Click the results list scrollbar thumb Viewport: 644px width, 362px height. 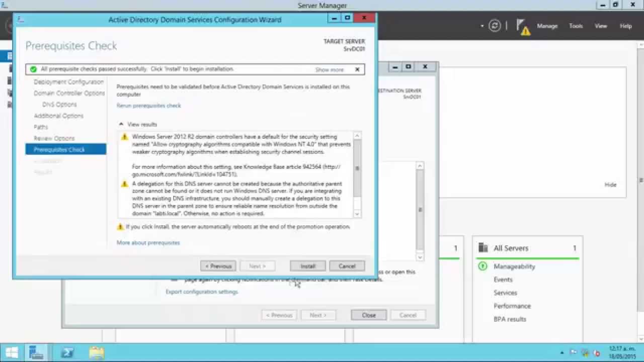358,168
